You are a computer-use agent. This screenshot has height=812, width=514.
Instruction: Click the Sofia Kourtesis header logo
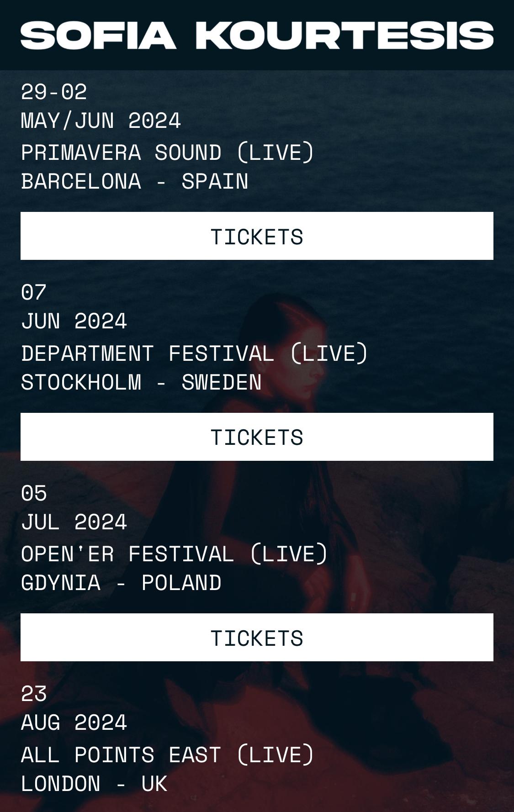[257, 35]
